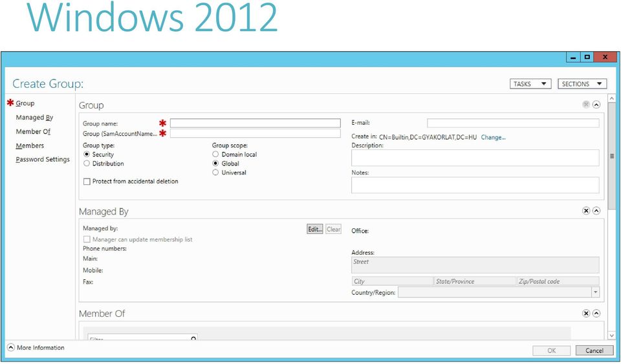The width and height of the screenshot is (621, 364).
Task: Remove the Member Of section with its X icon
Action: click(x=586, y=314)
